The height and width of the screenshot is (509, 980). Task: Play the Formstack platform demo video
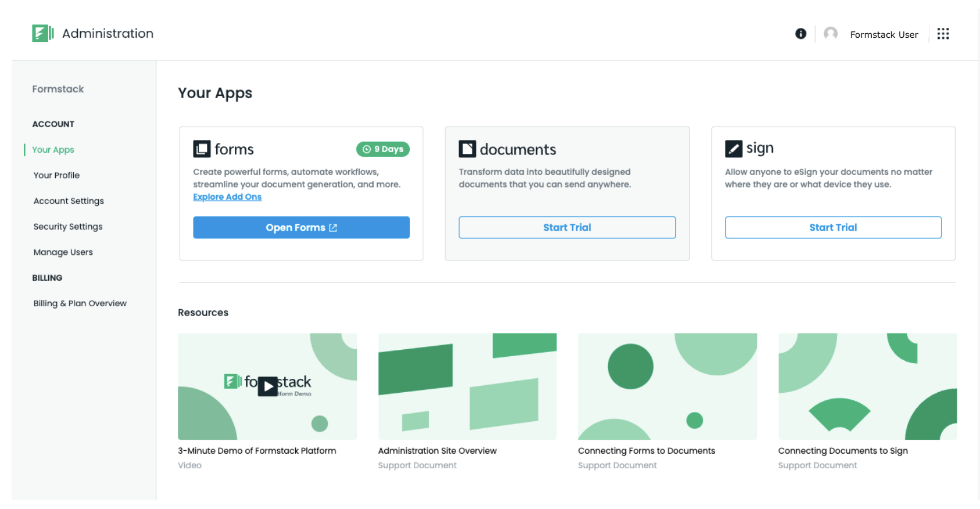click(267, 386)
